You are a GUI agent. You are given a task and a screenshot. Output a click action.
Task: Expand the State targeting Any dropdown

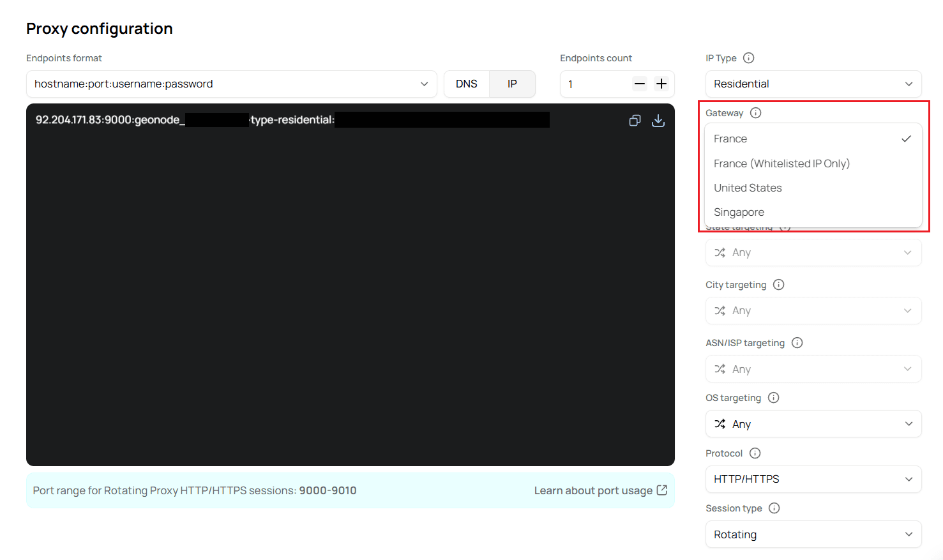813,252
